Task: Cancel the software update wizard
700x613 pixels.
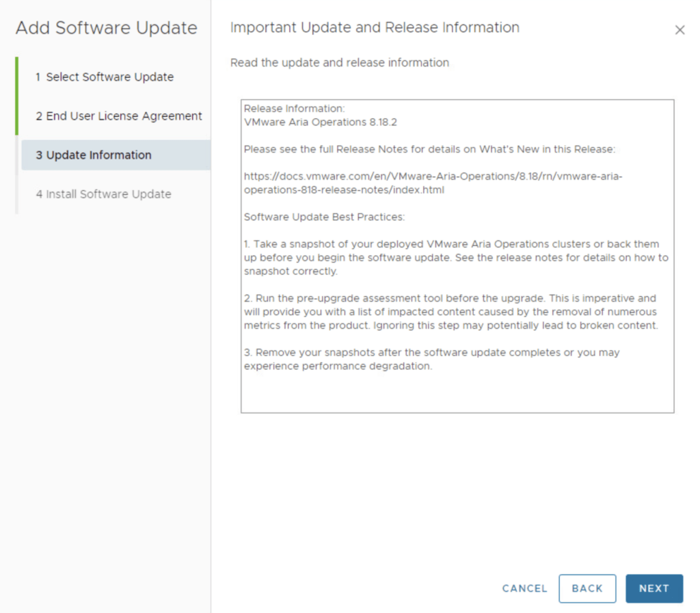Action: [524, 588]
